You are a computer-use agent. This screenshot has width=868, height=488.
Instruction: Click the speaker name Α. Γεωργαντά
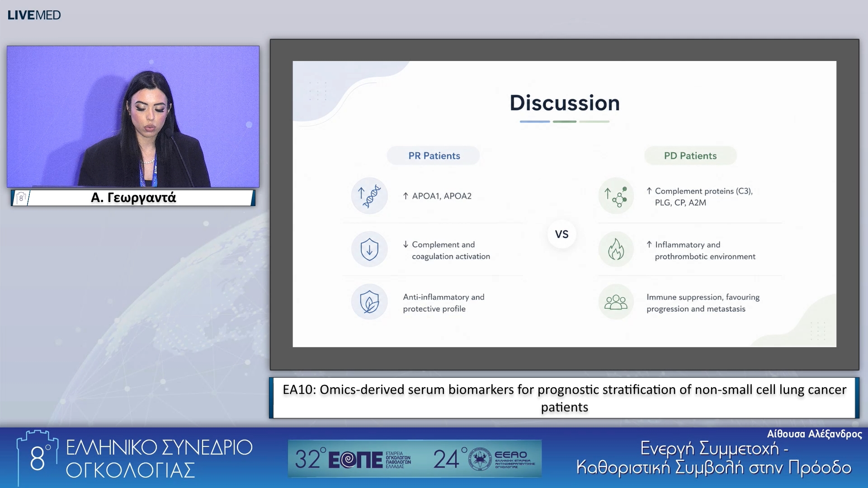click(133, 197)
